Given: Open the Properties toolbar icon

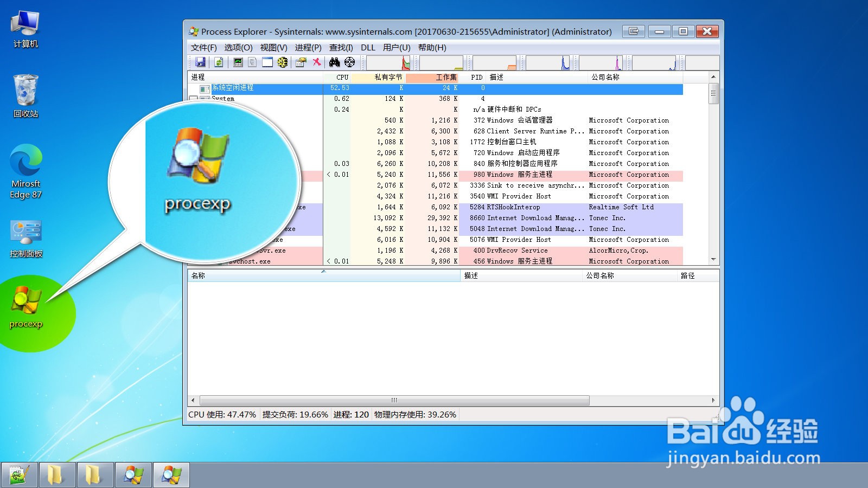Looking at the screenshot, I should click(x=301, y=62).
